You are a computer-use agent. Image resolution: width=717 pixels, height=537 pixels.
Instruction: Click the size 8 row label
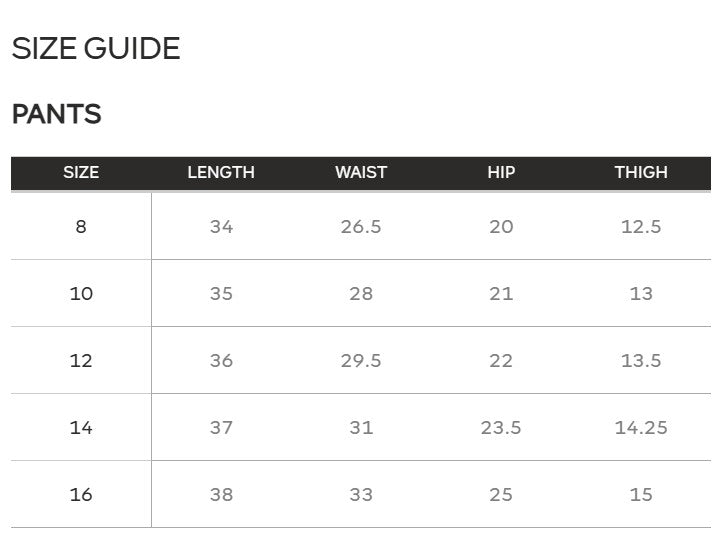81,227
